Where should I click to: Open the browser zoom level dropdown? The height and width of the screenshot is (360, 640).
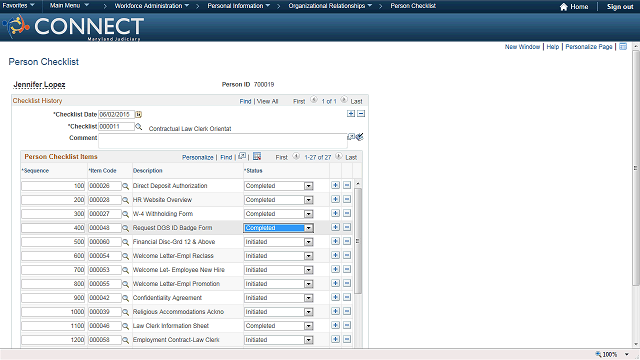(627, 354)
